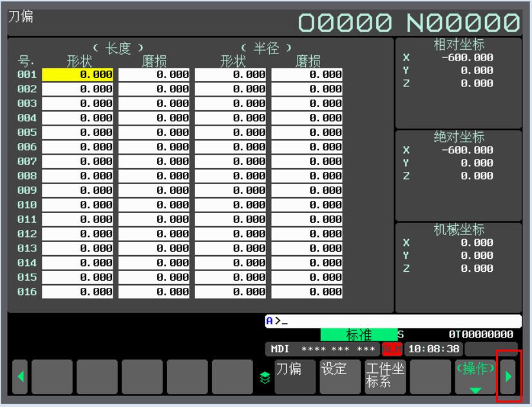This screenshot has height=407, width=532.
Task: Click the left arrow softkey
Action: (x=20, y=377)
